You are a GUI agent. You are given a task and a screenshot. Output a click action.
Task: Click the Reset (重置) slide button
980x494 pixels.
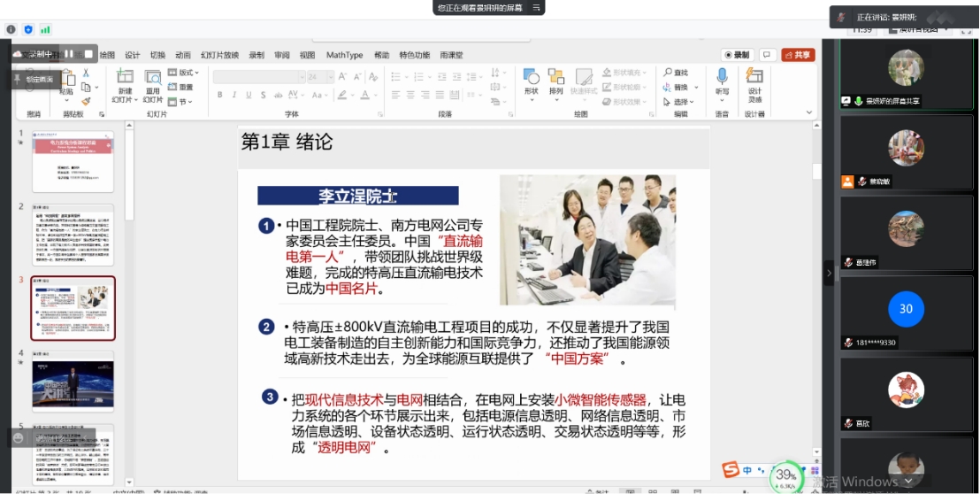[x=181, y=87]
